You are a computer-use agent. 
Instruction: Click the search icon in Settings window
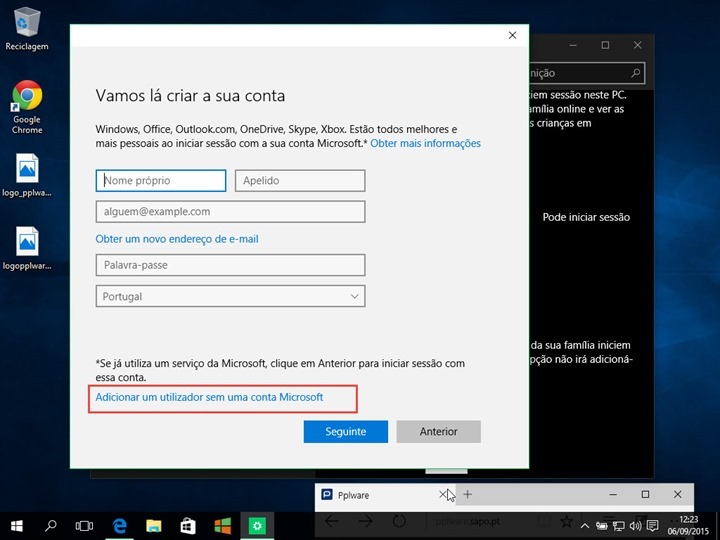(x=636, y=73)
